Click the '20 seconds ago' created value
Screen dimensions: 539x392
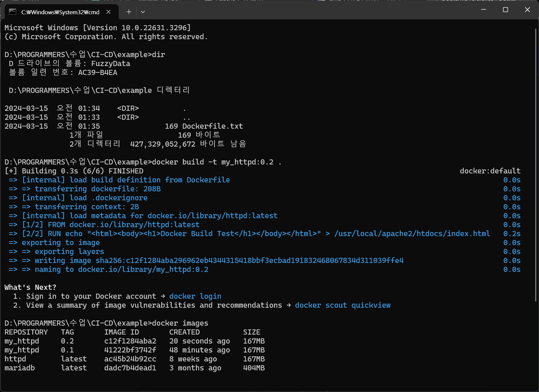click(x=199, y=341)
